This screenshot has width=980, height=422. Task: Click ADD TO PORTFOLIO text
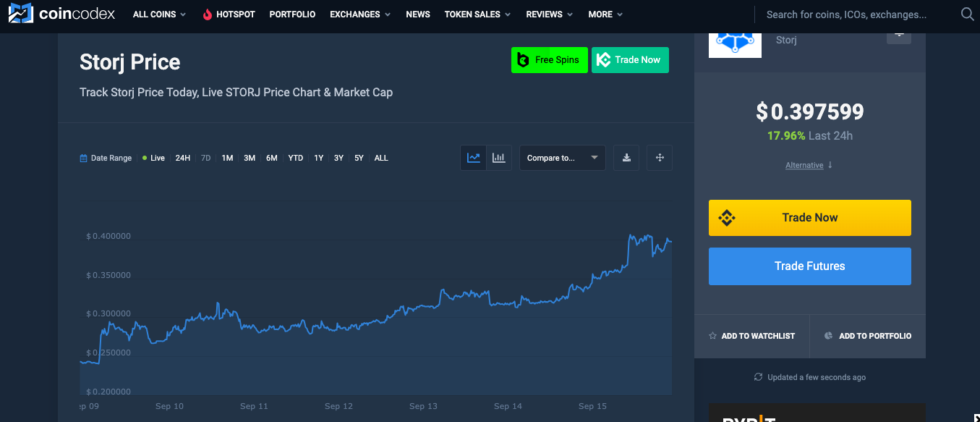tap(875, 336)
